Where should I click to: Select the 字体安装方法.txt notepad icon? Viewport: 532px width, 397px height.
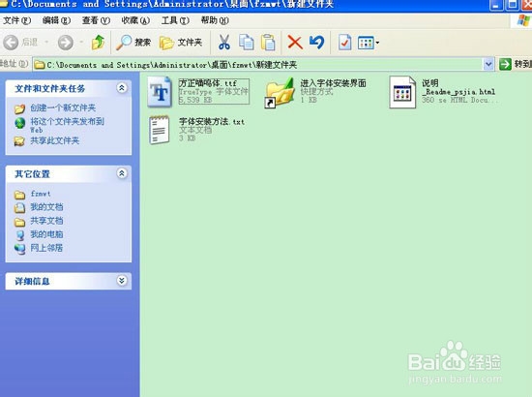(x=160, y=130)
